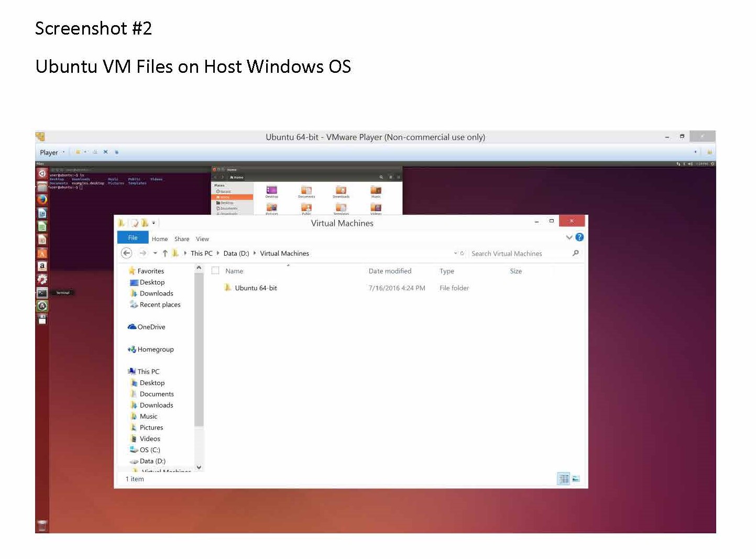Switch to details view button in status bar
Image resolution: width=756 pixels, height=559 pixels.
(x=563, y=478)
